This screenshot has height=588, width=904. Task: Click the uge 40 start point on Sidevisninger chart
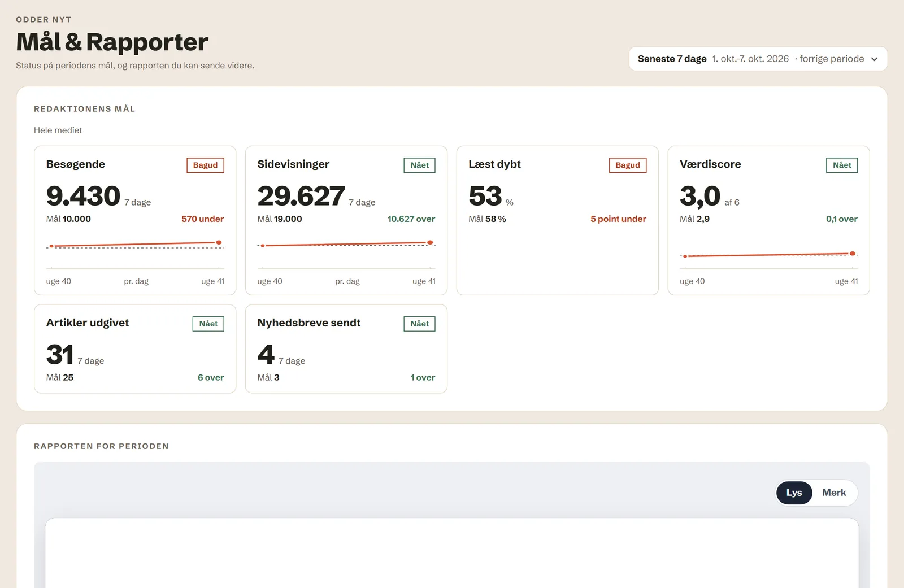point(263,246)
